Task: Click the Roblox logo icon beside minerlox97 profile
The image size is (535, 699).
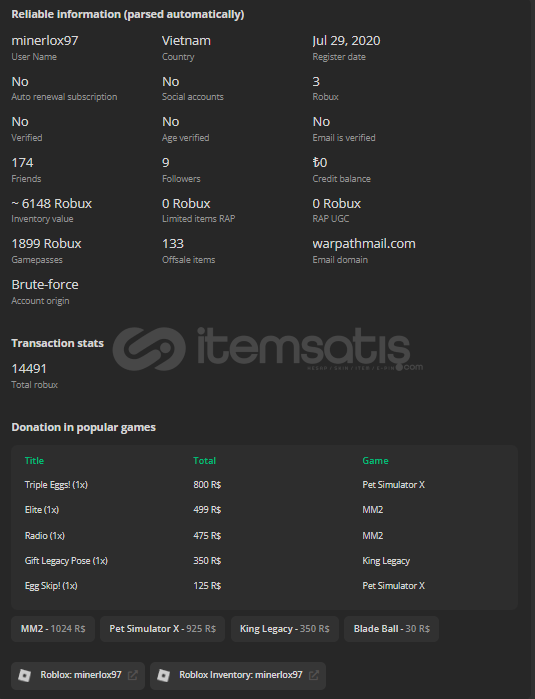Action: [25, 675]
